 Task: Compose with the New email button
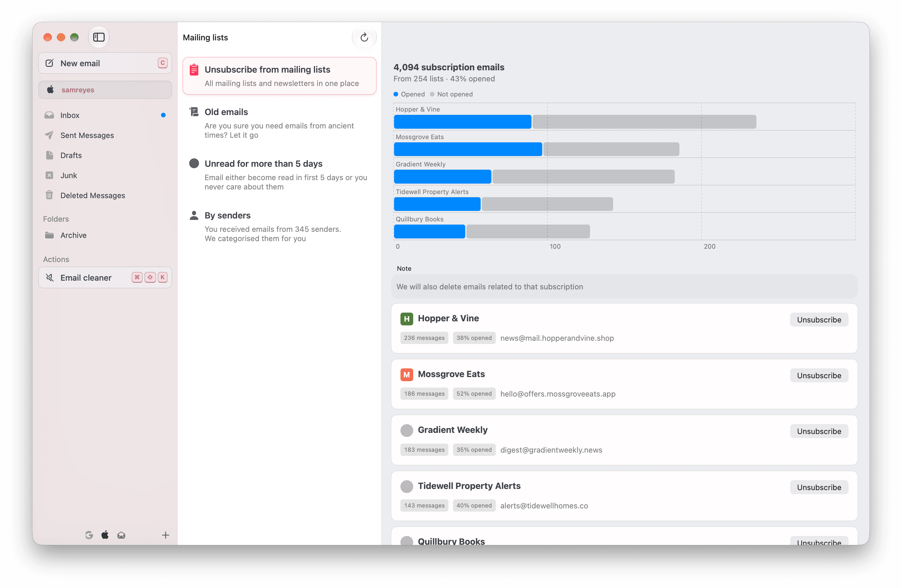click(105, 63)
